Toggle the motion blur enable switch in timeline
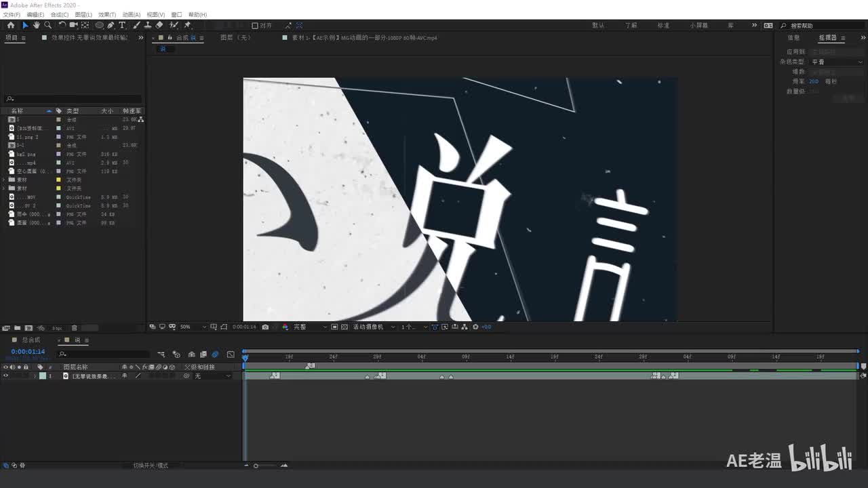Image resolution: width=868 pixels, height=488 pixels. pos(215,354)
